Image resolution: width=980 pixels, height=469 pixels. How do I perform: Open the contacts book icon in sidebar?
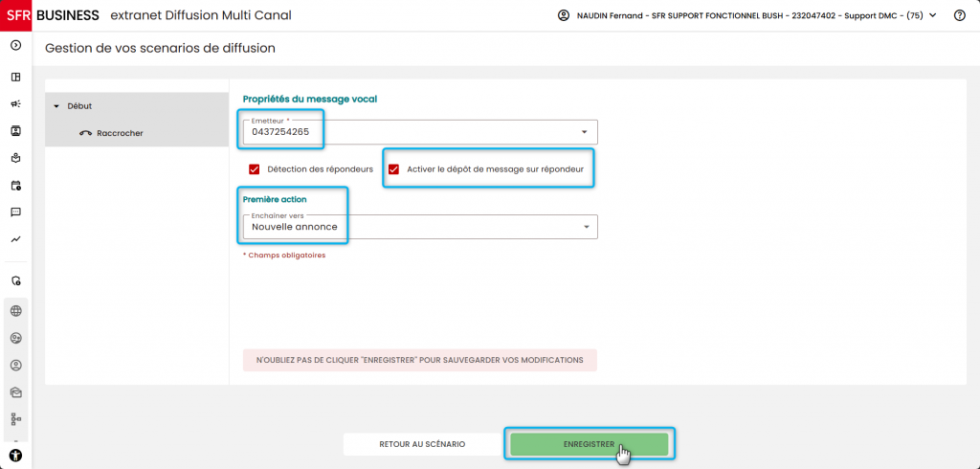point(16,131)
